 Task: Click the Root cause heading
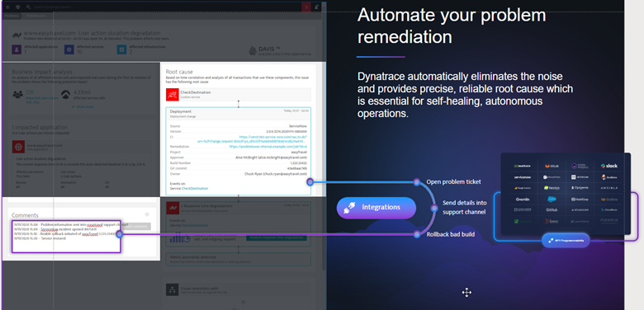(x=179, y=72)
